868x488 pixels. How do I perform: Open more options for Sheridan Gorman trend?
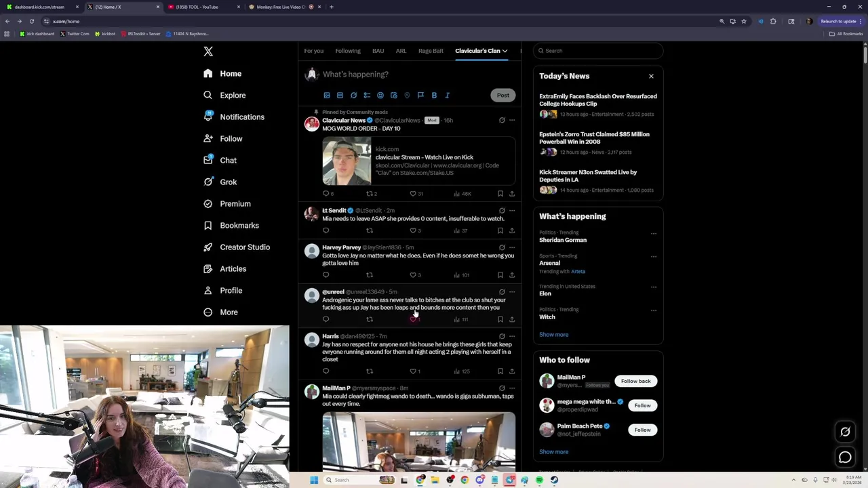tap(654, 234)
